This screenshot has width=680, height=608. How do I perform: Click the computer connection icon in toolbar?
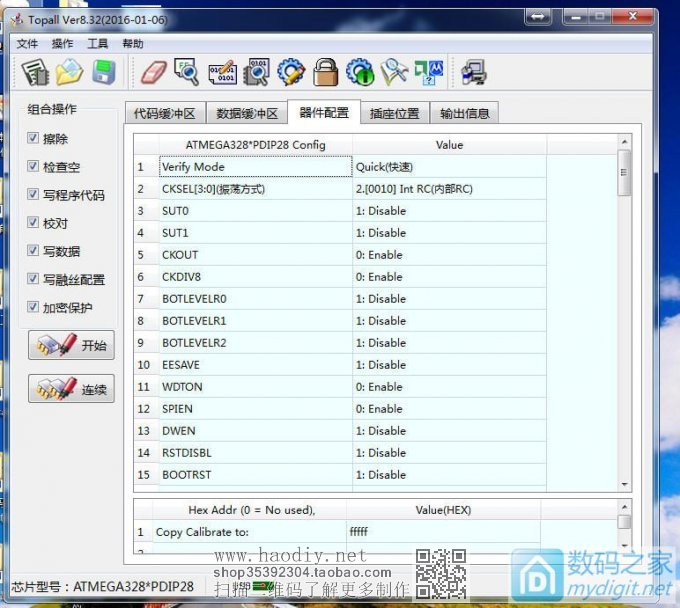pyautogui.click(x=473, y=72)
